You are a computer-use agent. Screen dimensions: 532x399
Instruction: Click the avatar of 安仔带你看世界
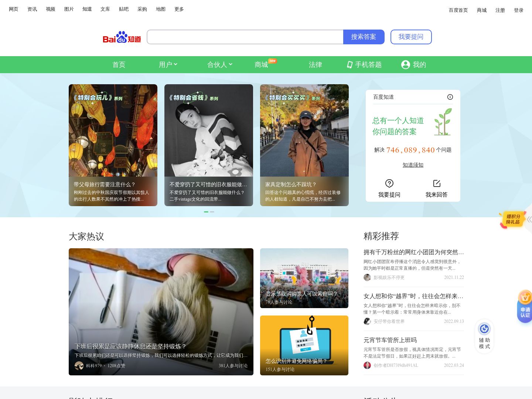367,321
